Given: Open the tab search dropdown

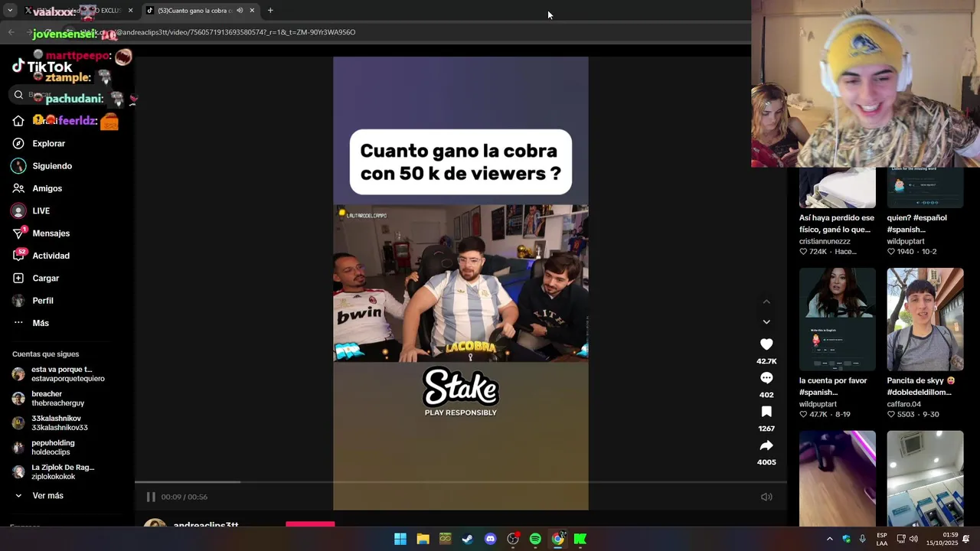Looking at the screenshot, I should tap(11, 11).
